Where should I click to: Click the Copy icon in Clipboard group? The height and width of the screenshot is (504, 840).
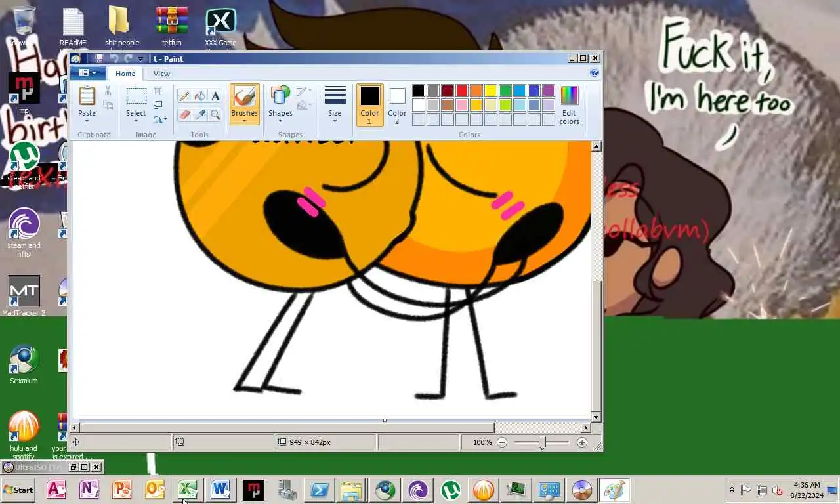pos(108,105)
